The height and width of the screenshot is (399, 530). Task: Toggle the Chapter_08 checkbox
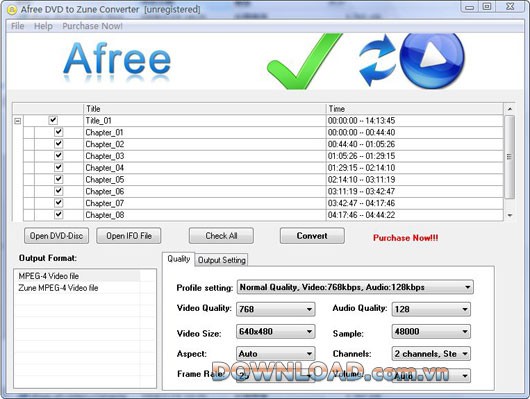(58, 214)
